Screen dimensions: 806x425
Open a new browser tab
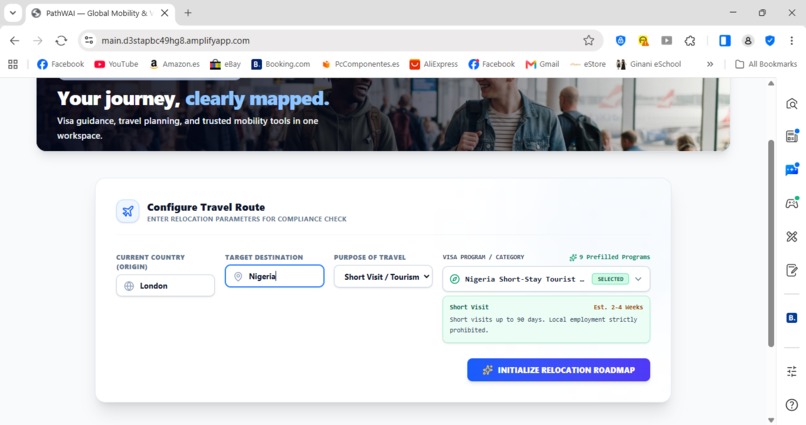(x=188, y=13)
